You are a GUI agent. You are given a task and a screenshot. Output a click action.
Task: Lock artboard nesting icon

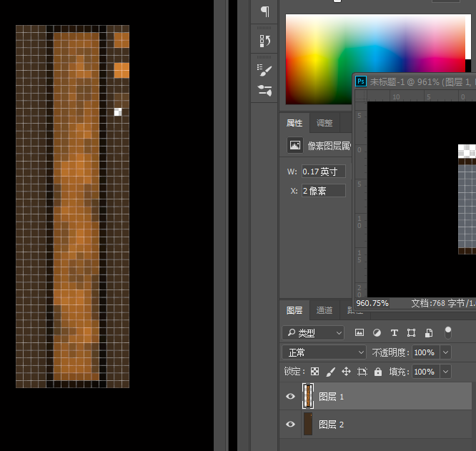pyautogui.click(x=362, y=372)
